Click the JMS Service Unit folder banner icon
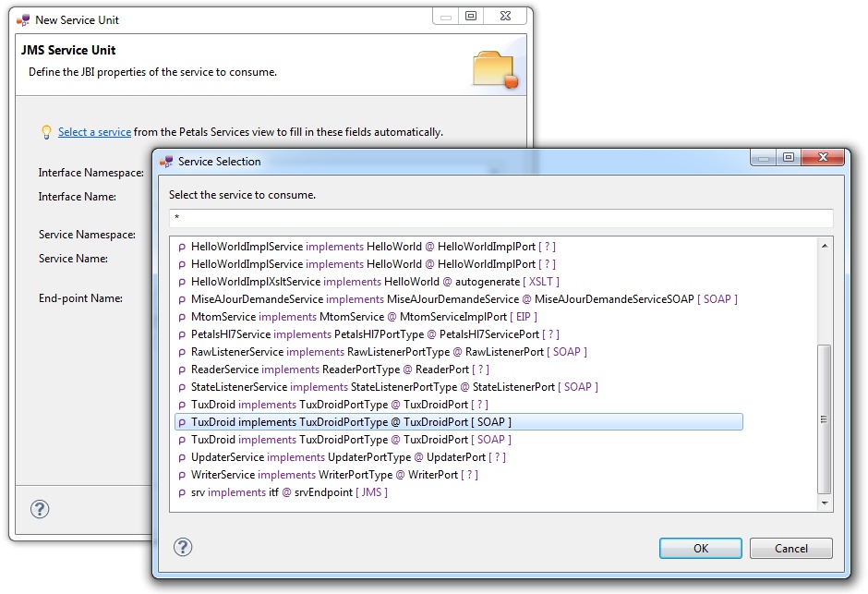 495,70
